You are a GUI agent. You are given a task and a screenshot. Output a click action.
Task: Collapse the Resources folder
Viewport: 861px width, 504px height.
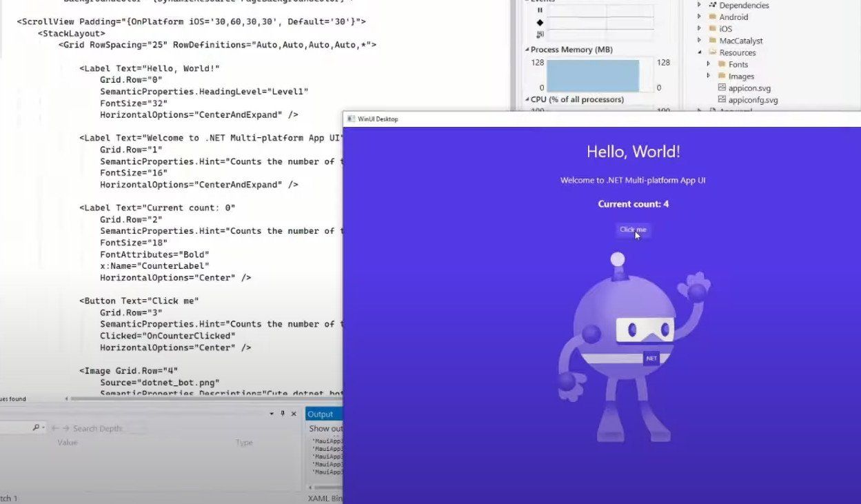point(699,52)
